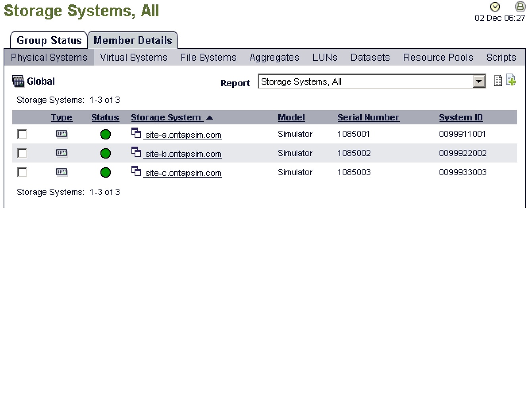532x393 pixels.
Task: Open the Virtual Systems subtab
Action: pos(134,58)
